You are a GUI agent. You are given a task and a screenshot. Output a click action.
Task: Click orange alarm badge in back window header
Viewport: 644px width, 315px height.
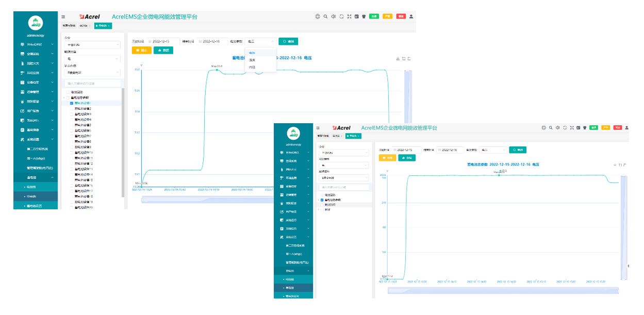tap(388, 16)
